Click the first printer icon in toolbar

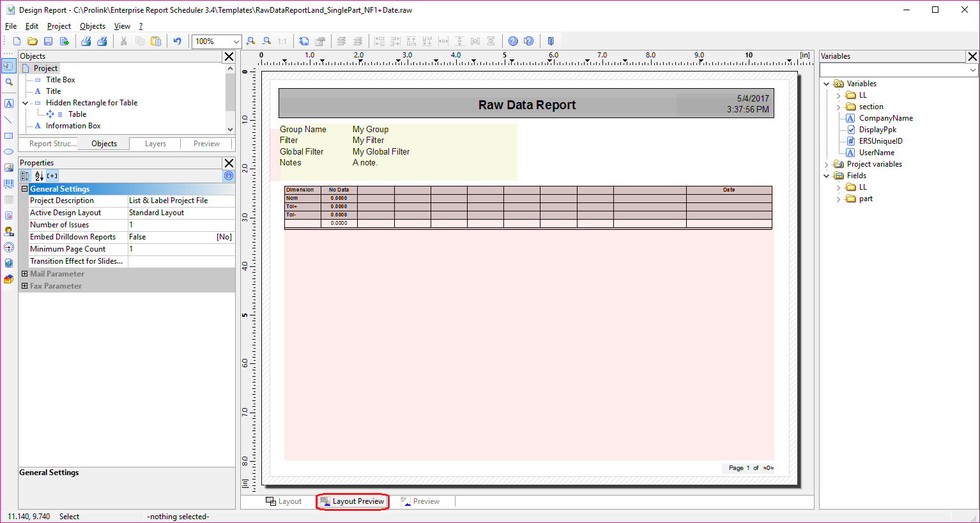pyautogui.click(x=86, y=42)
